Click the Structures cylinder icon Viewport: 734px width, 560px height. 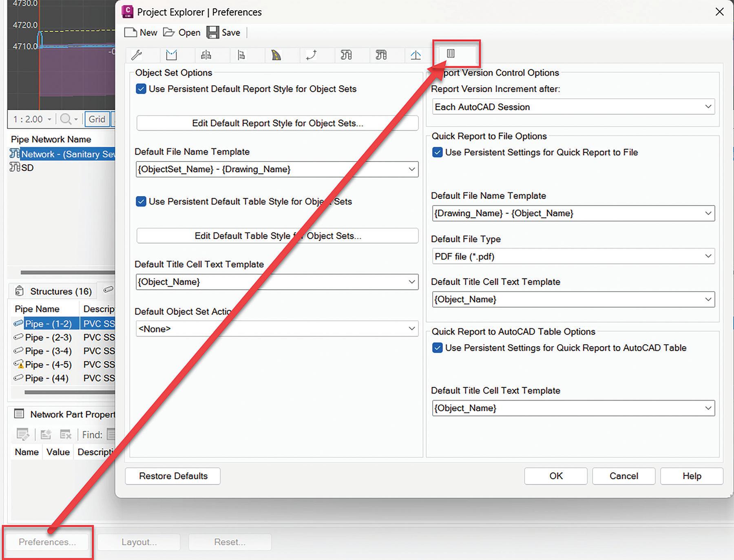point(19,291)
